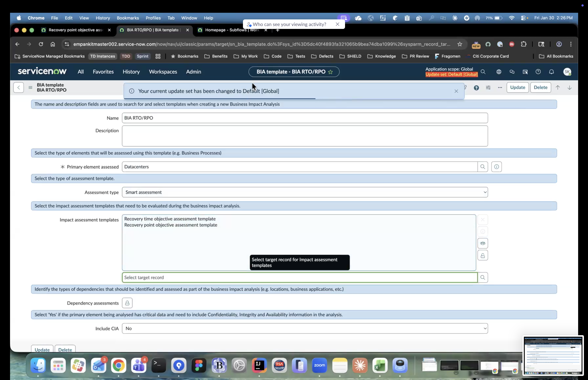Image resolution: width=588 pixels, height=380 pixels.
Task: Click the Primary element assessed Datacenters field
Action: click(300, 167)
